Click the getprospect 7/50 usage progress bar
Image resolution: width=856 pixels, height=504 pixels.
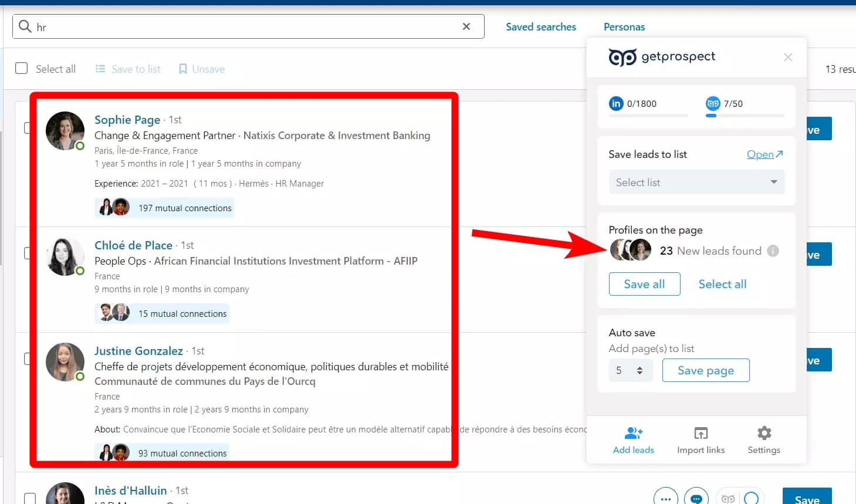[744, 116]
